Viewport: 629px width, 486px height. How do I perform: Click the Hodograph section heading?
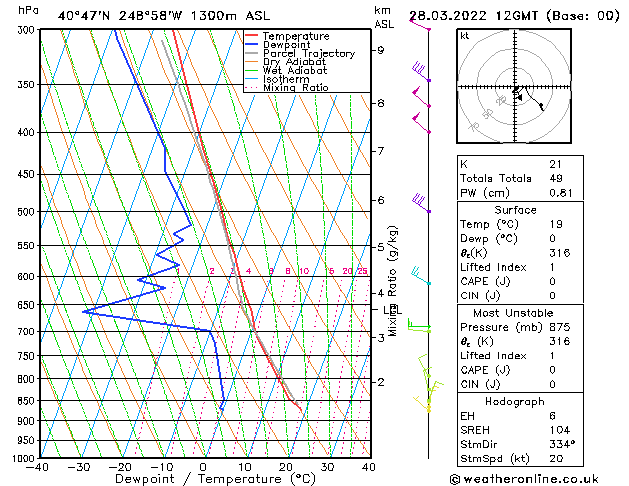click(515, 402)
